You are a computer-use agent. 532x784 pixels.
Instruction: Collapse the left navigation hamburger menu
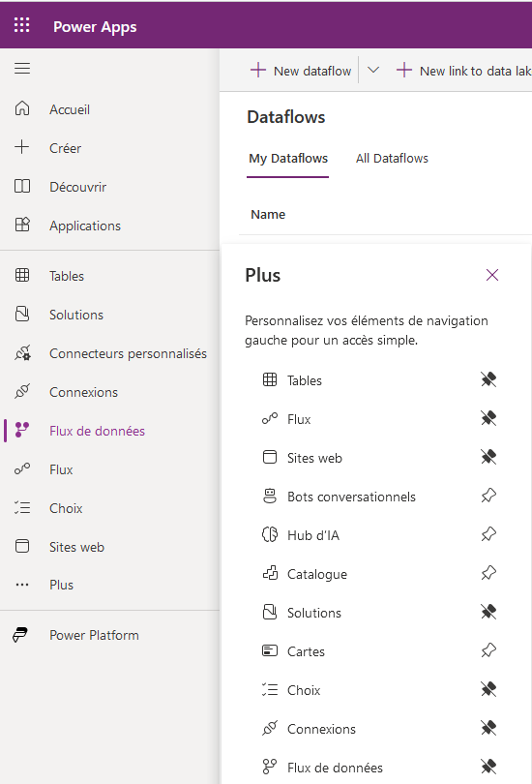22,68
